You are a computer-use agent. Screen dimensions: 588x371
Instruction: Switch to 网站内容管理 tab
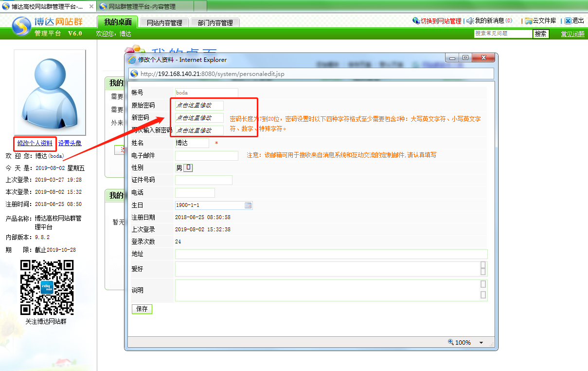tap(164, 23)
